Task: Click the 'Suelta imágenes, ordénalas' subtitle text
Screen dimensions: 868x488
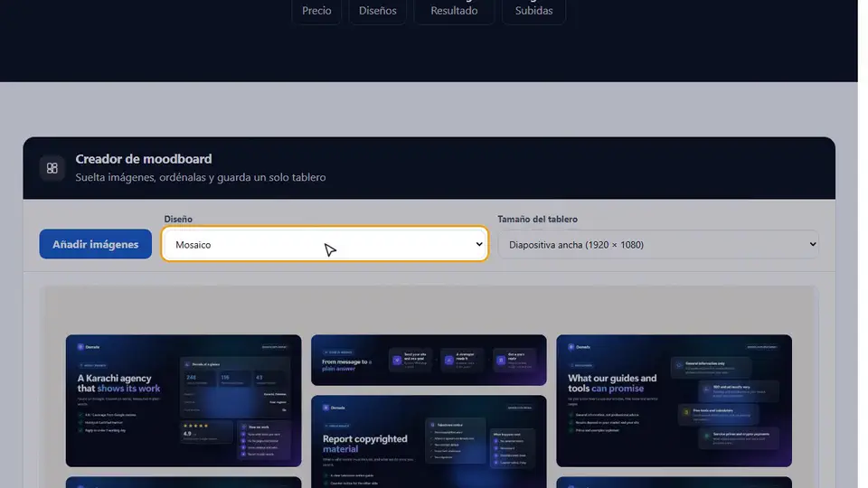Action: coord(201,177)
